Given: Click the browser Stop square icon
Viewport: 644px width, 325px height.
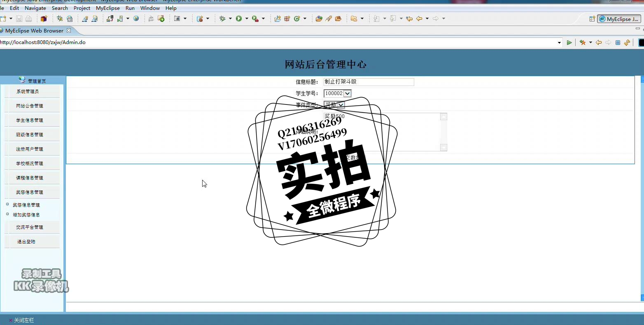Looking at the screenshot, I should pos(618,42).
